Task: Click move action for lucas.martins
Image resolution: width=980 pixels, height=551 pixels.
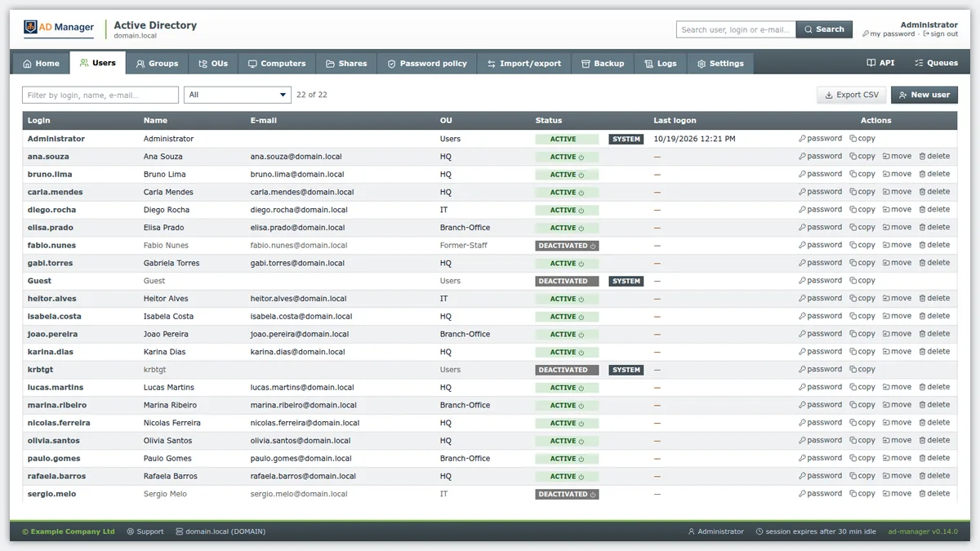Action: 897,387
